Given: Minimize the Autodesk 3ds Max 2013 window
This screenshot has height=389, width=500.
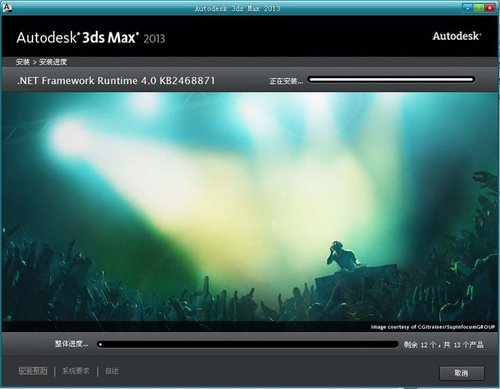Looking at the screenshot, I should (x=468, y=7).
